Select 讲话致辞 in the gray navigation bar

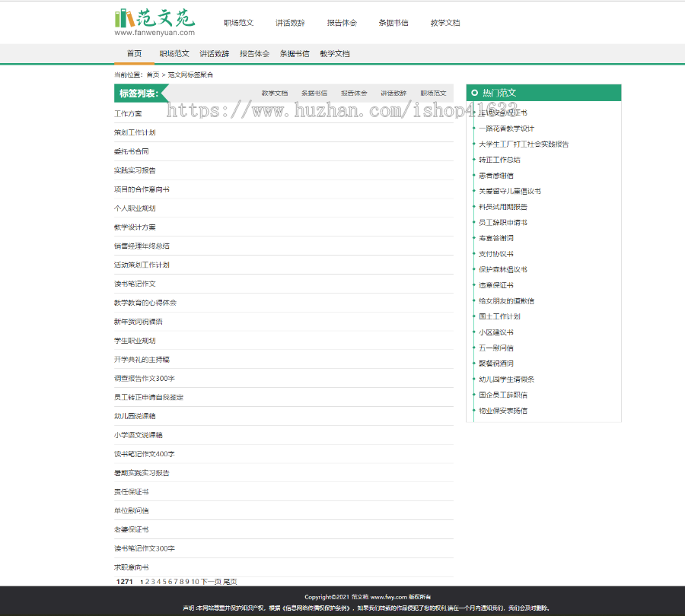(x=214, y=54)
